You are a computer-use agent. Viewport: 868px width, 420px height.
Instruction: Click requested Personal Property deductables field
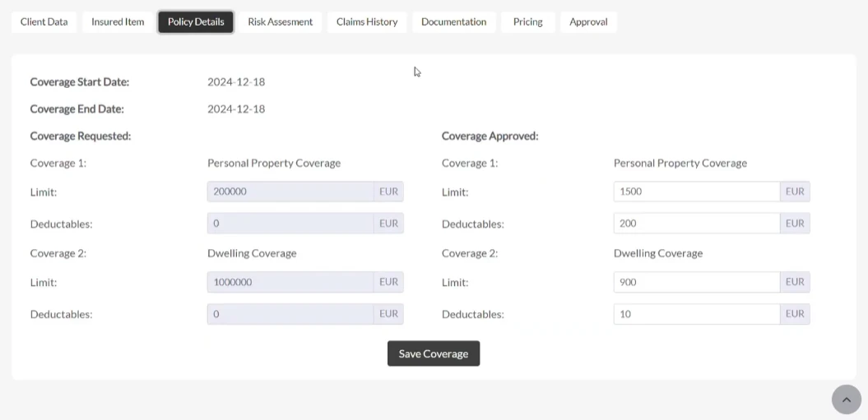pyautogui.click(x=290, y=224)
